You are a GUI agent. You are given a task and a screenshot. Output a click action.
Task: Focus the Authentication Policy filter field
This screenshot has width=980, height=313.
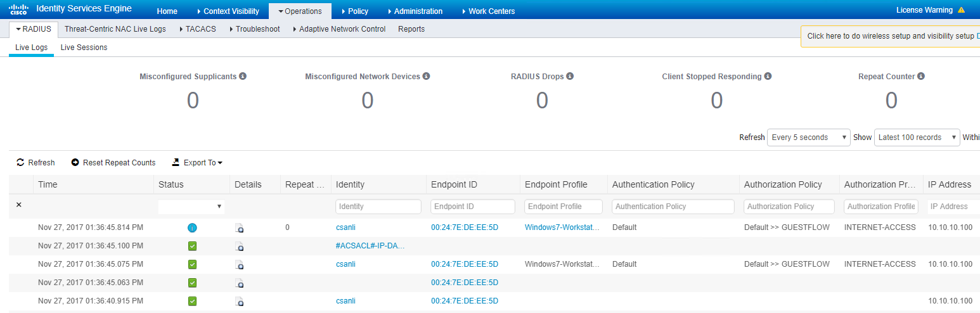(673, 207)
